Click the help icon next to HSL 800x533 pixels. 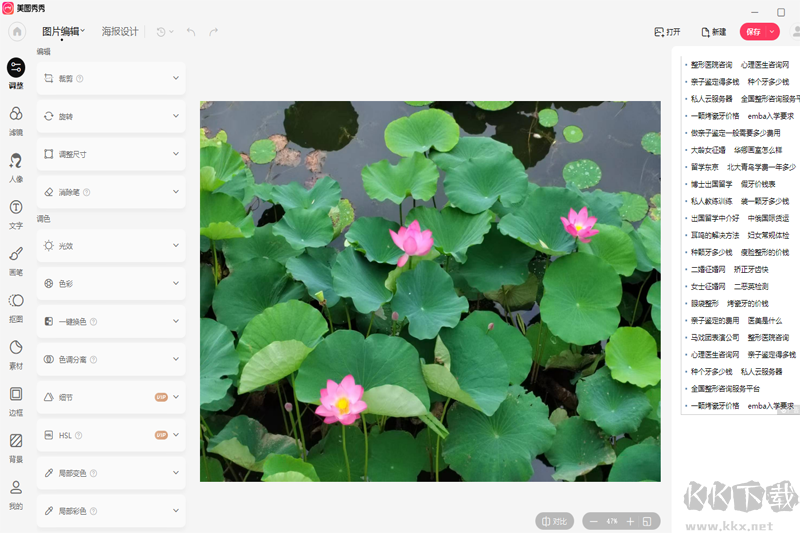(x=79, y=436)
